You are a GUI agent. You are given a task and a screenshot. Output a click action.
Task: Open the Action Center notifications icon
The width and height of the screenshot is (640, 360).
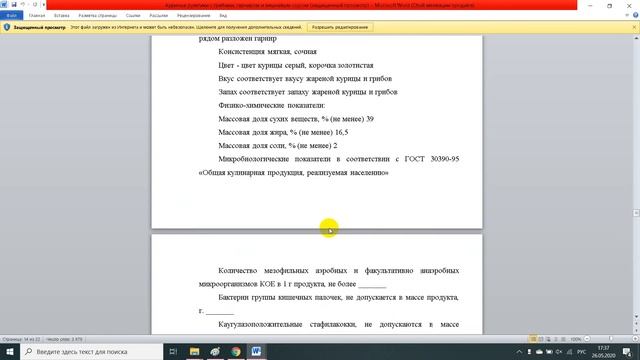point(627,352)
